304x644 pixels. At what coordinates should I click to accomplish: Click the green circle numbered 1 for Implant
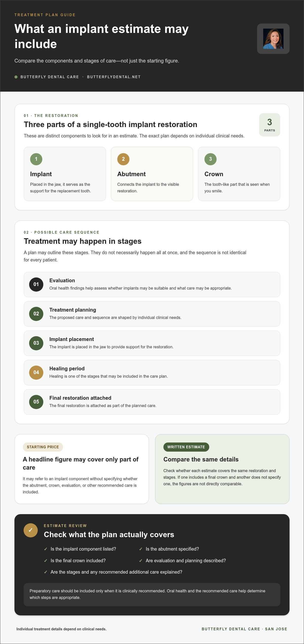tap(36, 159)
